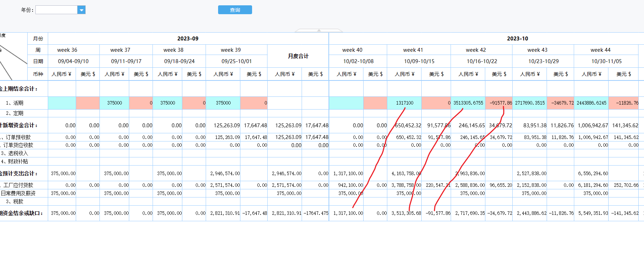The width and height of the screenshot is (644, 273).
Task: Click the week 43 column header
Action: pos(537,50)
